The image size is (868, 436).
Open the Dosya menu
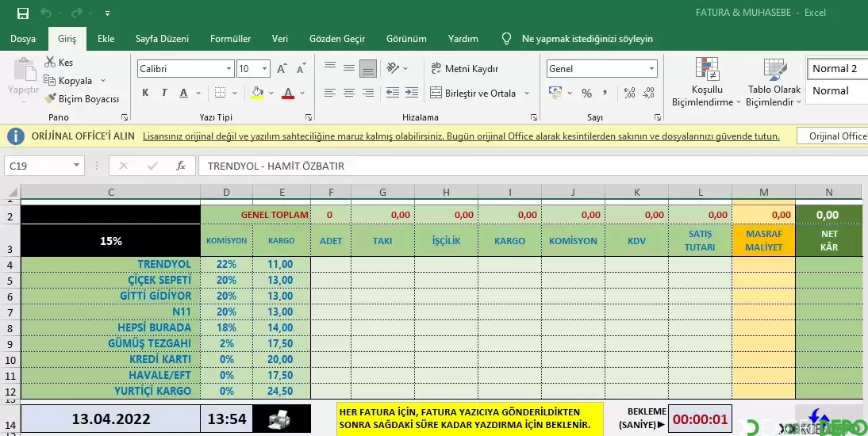[x=23, y=39]
